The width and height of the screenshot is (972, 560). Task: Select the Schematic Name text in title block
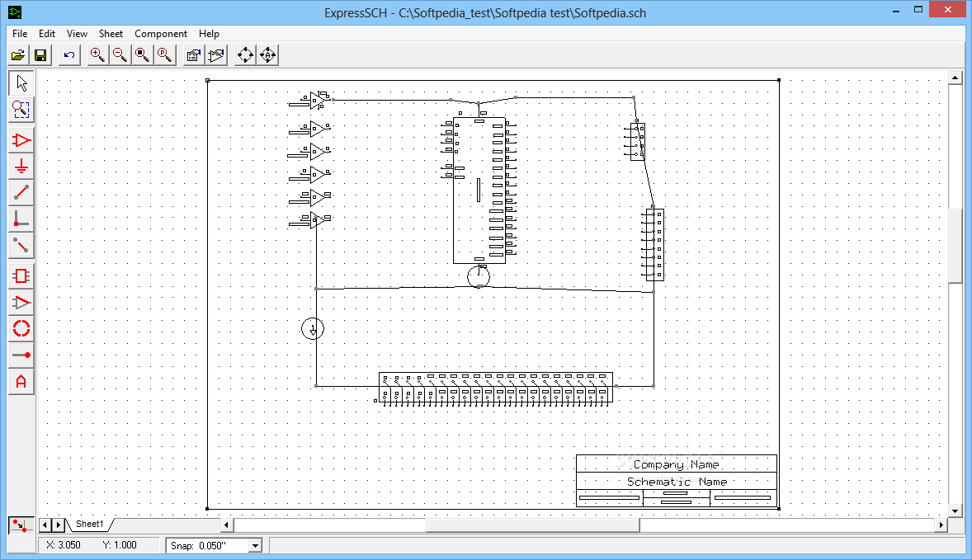(x=677, y=482)
